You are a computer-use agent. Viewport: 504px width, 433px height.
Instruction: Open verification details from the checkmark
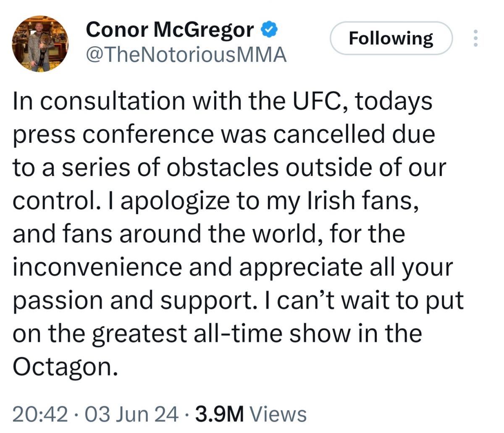pos(269,29)
